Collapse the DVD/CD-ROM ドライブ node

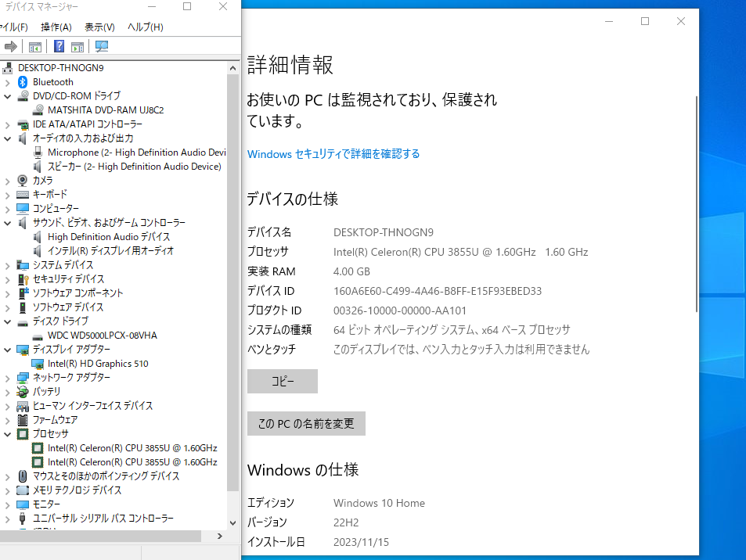[7, 96]
